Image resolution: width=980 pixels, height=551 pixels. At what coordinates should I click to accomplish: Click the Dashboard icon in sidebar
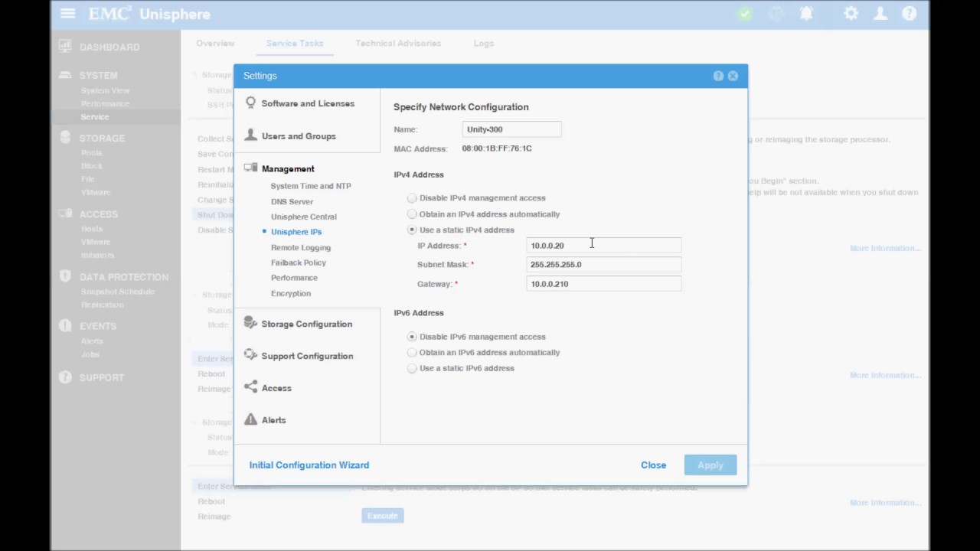click(65, 47)
